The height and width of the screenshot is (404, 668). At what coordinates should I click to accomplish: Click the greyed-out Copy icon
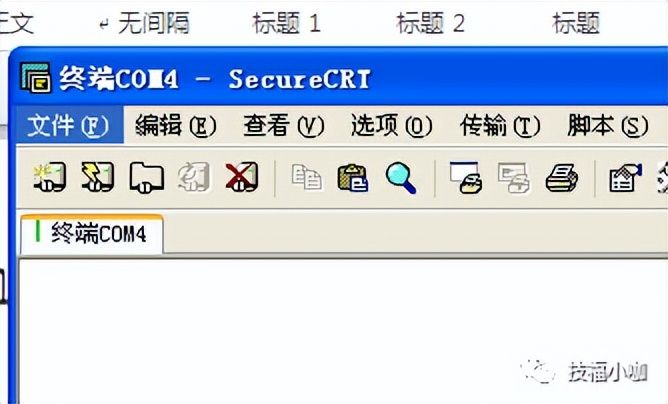pos(306,177)
